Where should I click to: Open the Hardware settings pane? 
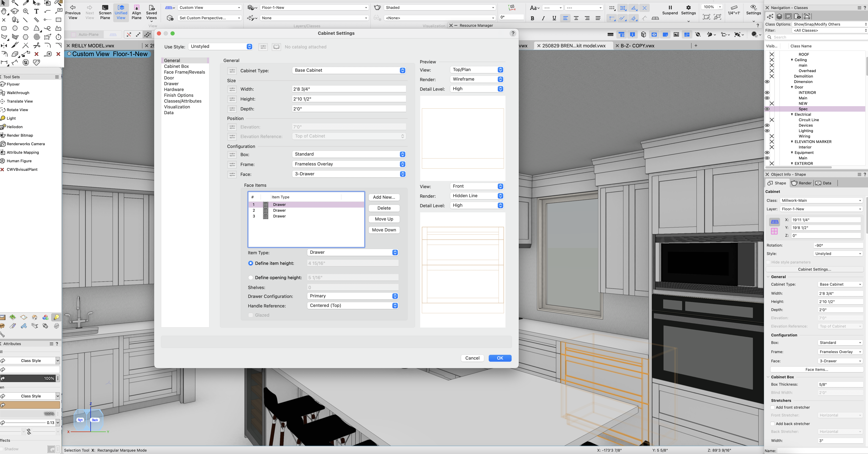click(174, 90)
